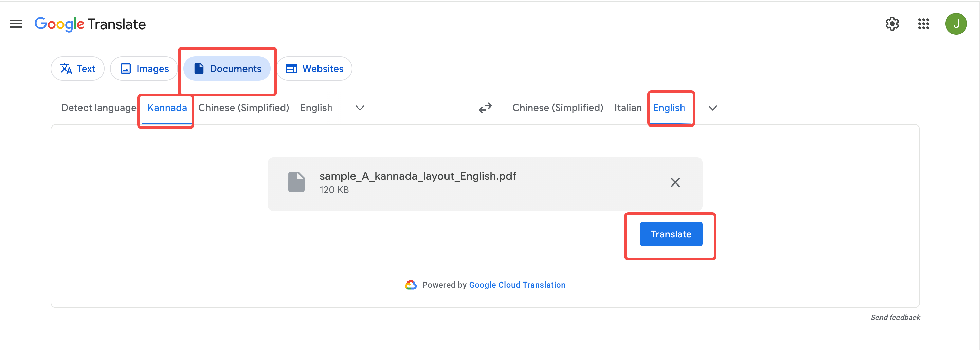Image resolution: width=980 pixels, height=350 pixels.
Task: Click the Google Cloud logo icon
Action: 411,285
